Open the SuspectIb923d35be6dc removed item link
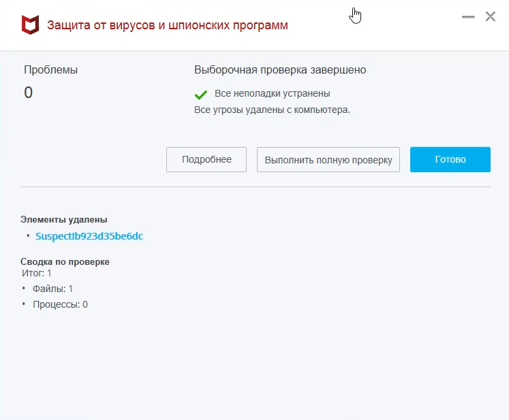 coord(89,237)
